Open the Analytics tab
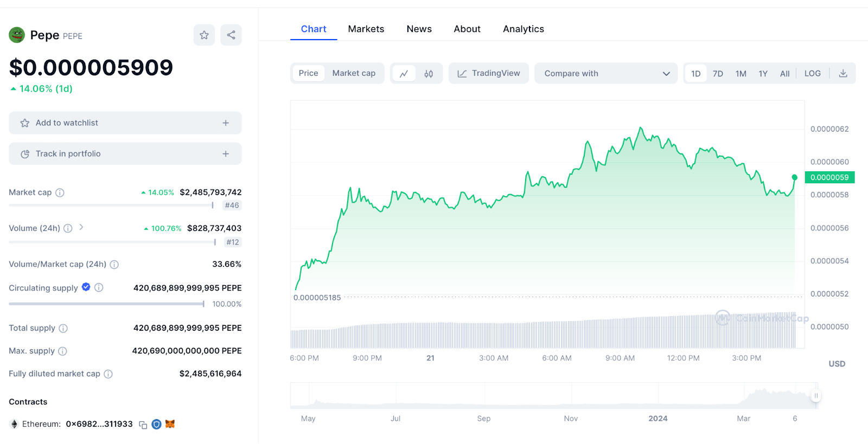Viewport: 868px width, 444px height. pos(524,29)
